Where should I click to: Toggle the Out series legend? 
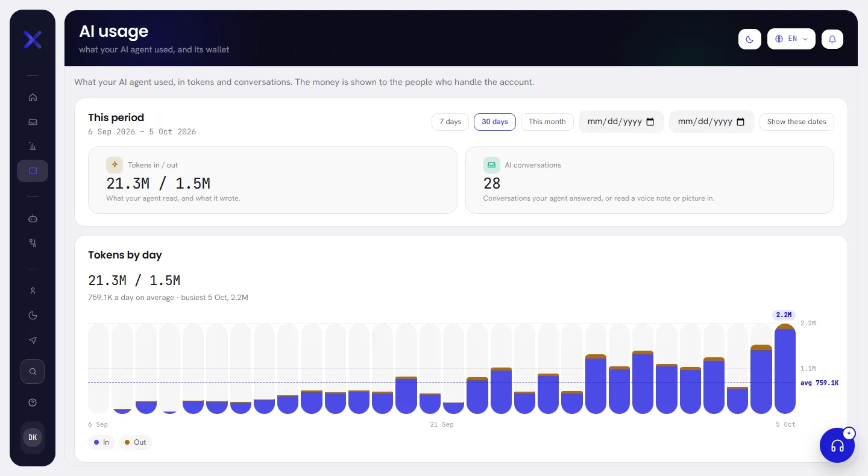click(x=136, y=442)
